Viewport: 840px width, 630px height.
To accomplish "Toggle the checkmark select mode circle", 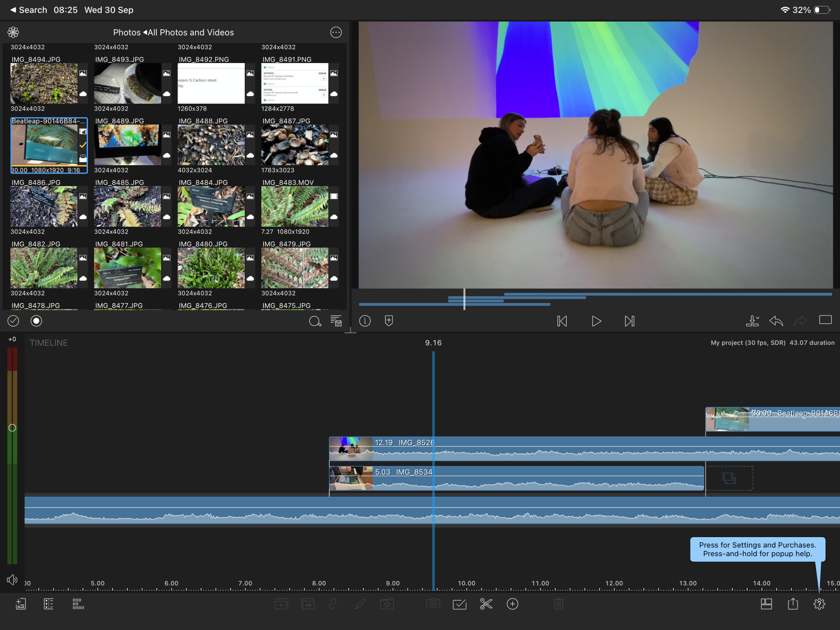I will (x=13, y=321).
